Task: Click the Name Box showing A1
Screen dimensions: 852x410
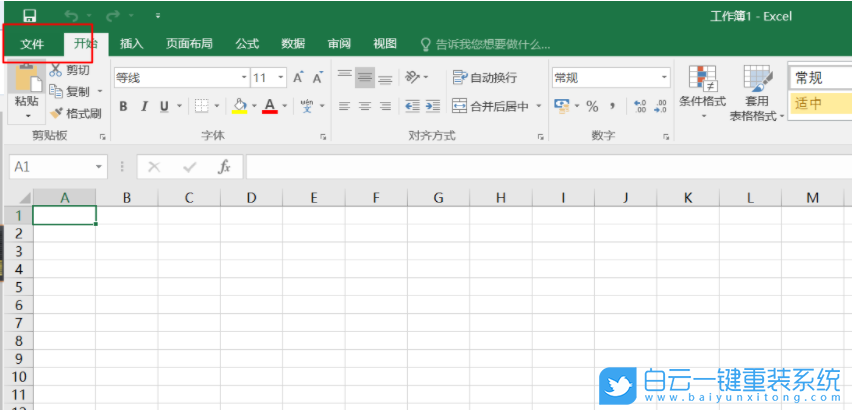Action: (58, 167)
